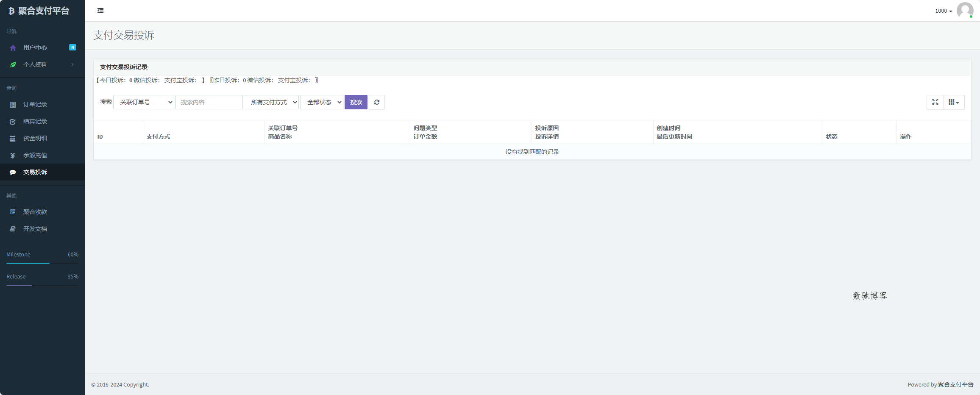This screenshot has width=980, height=395.
Task: Click the 昨日投诉 statistics text
Action: pyautogui.click(x=264, y=80)
